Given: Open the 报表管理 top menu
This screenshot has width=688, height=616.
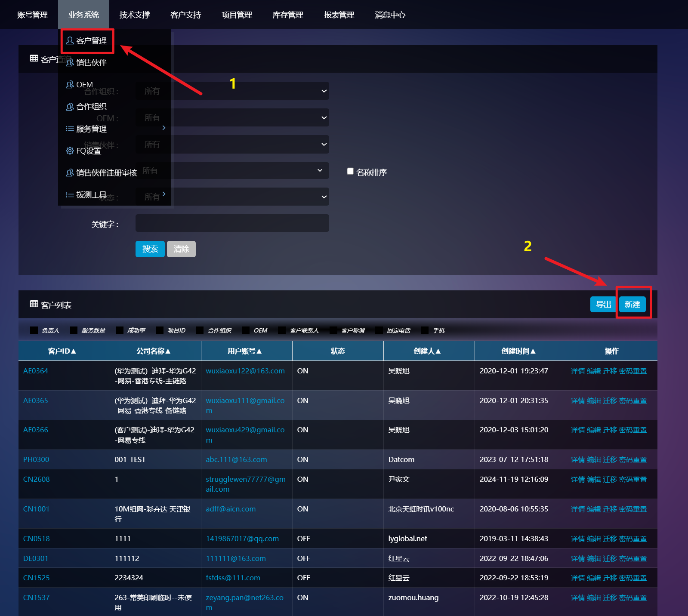Looking at the screenshot, I should (339, 15).
